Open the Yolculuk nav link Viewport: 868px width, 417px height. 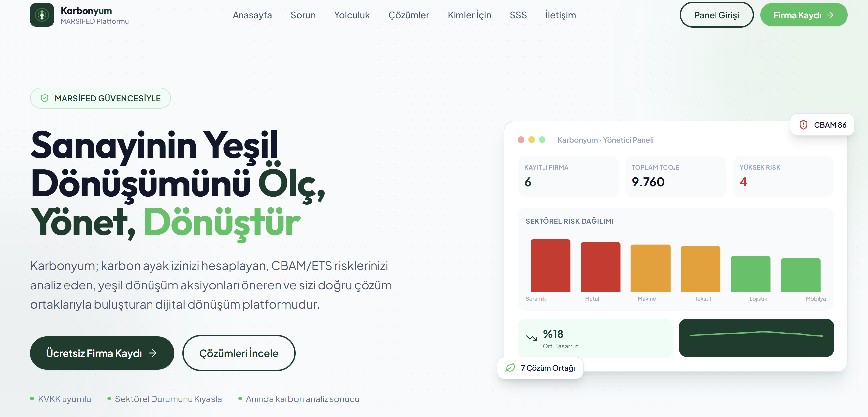(352, 15)
